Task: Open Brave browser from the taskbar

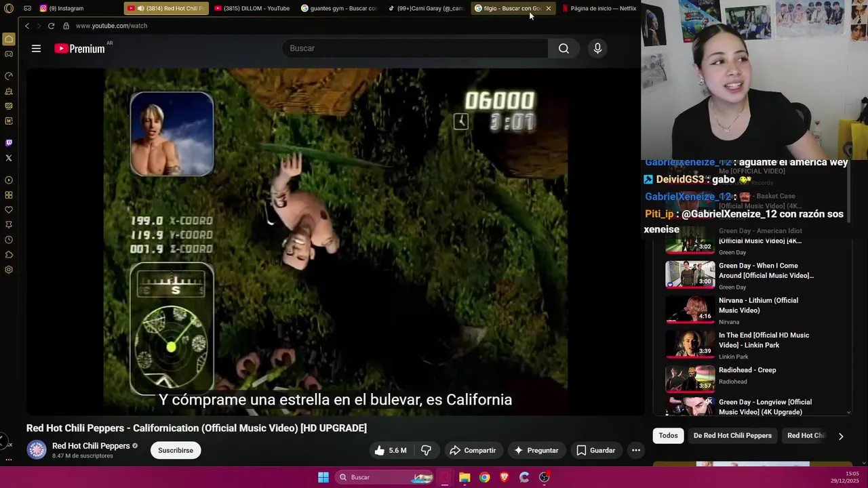Action: click(504, 477)
